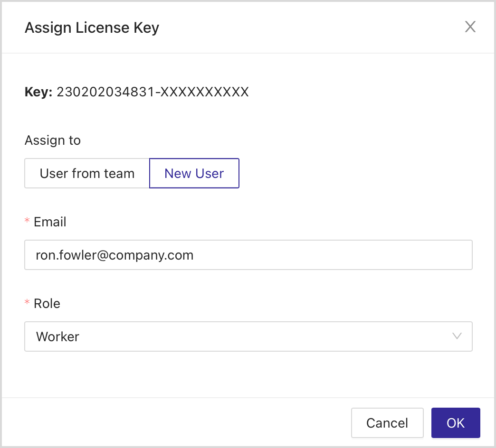Viewport: 496px width, 448px height.
Task: Dismiss the dialog with the X icon
Action: 470,27
